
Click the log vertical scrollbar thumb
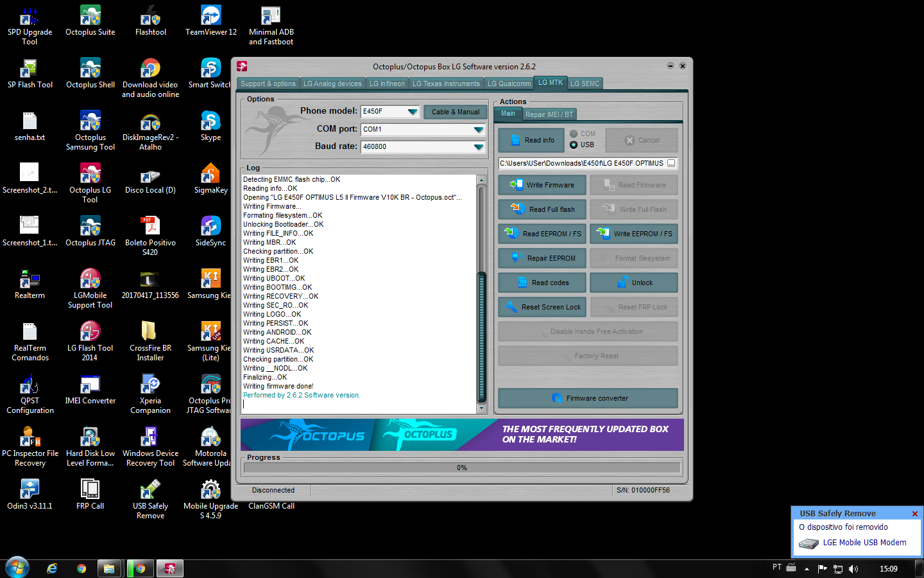coord(481,337)
